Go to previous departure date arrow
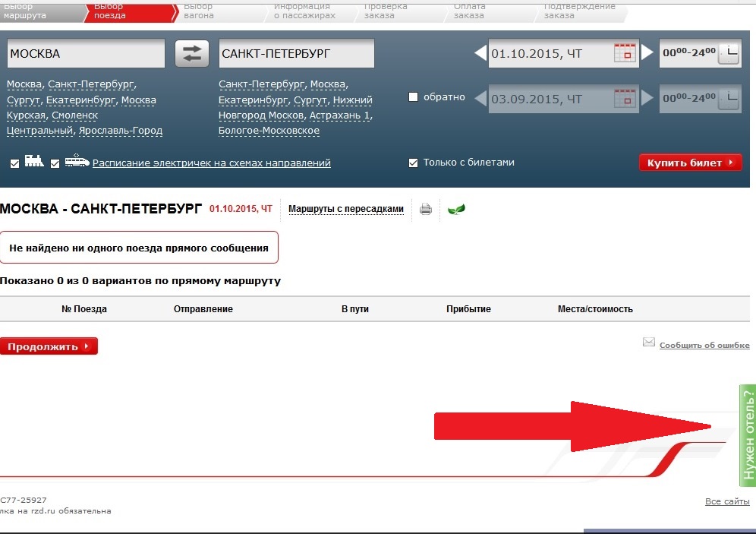This screenshot has width=756, height=534. (480, 53)
